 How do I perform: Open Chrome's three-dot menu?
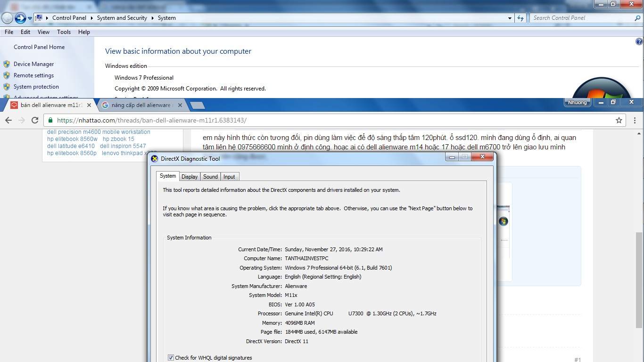pyautogui.click(x=635, y=120)
